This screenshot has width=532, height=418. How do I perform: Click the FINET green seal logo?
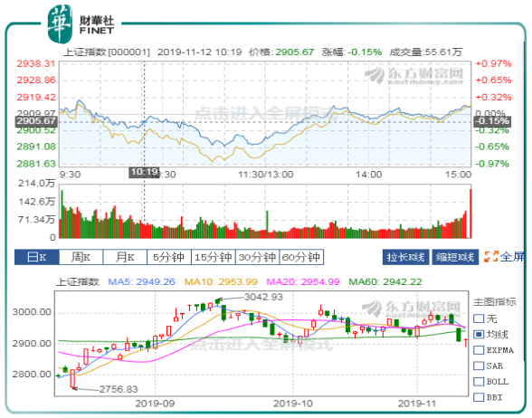point(60,24)
